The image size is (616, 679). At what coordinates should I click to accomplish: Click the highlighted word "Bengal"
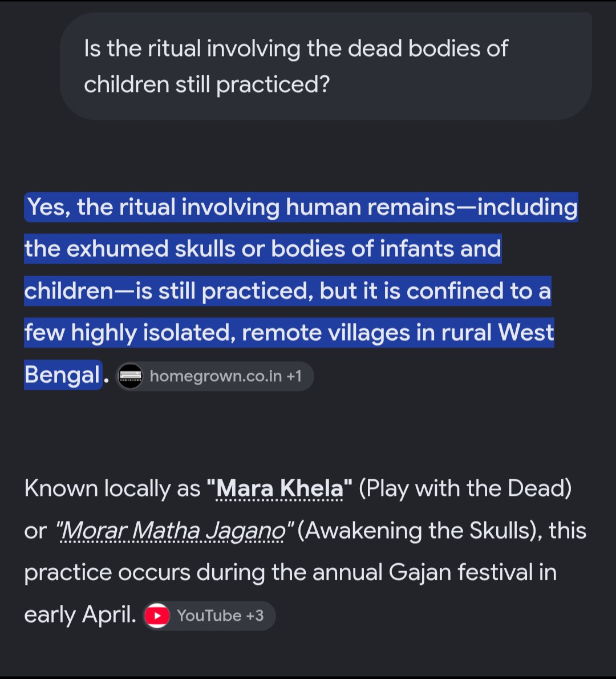(x=62, y=374)
